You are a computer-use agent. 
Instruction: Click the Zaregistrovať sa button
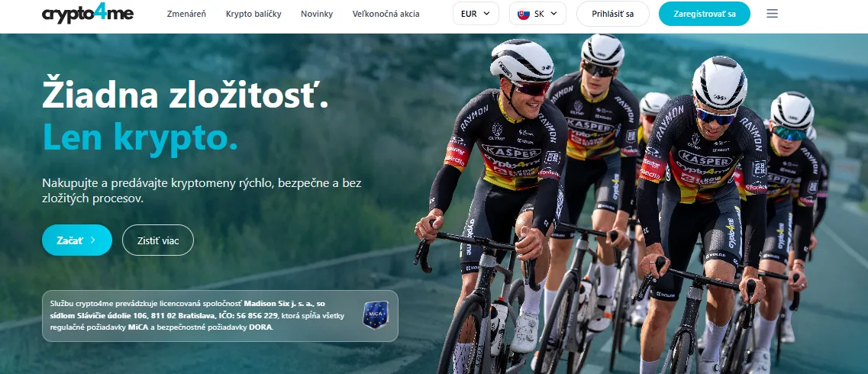point(705,14)
